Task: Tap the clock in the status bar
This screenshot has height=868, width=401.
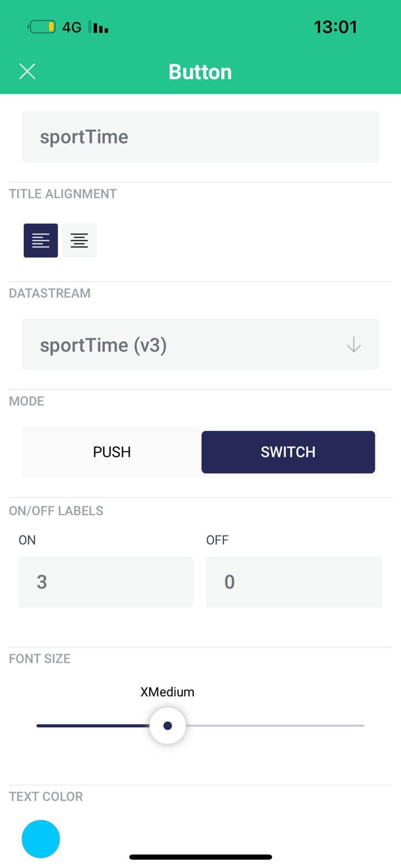Action: click(x=335, y=26)
